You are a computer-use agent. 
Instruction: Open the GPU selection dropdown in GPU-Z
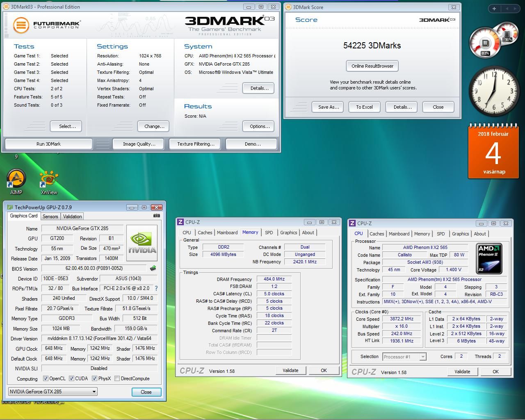[52, 391]
